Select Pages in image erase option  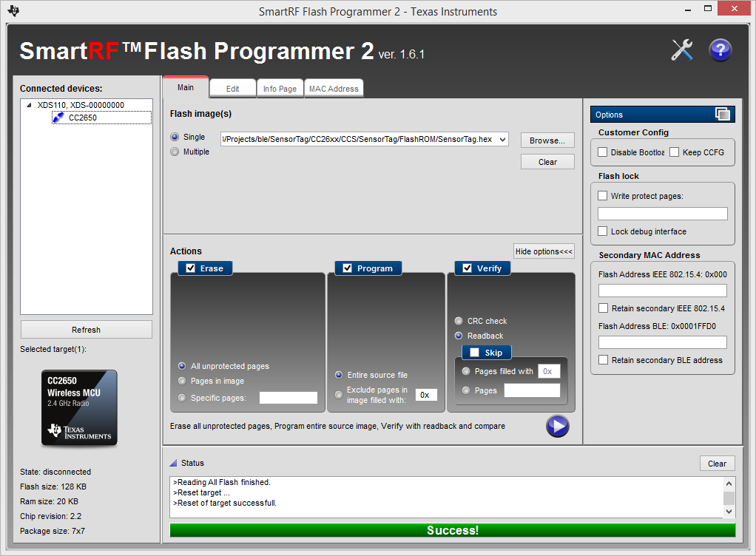coord(182,381)
